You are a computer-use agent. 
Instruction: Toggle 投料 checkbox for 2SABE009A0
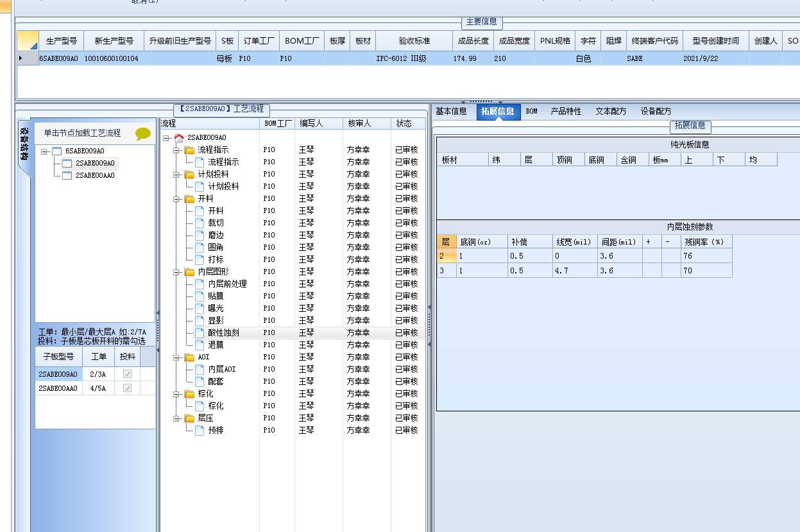coord(127,374)
